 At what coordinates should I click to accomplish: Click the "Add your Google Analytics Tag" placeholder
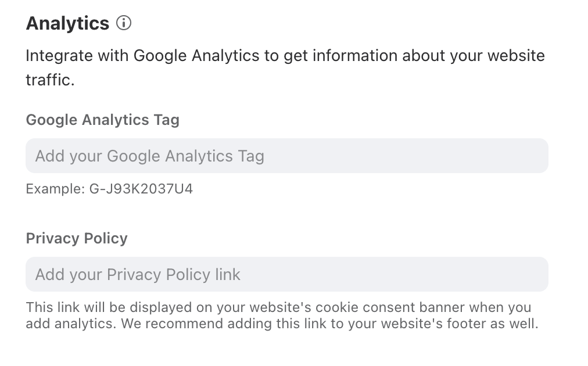(x=150, y=156)
